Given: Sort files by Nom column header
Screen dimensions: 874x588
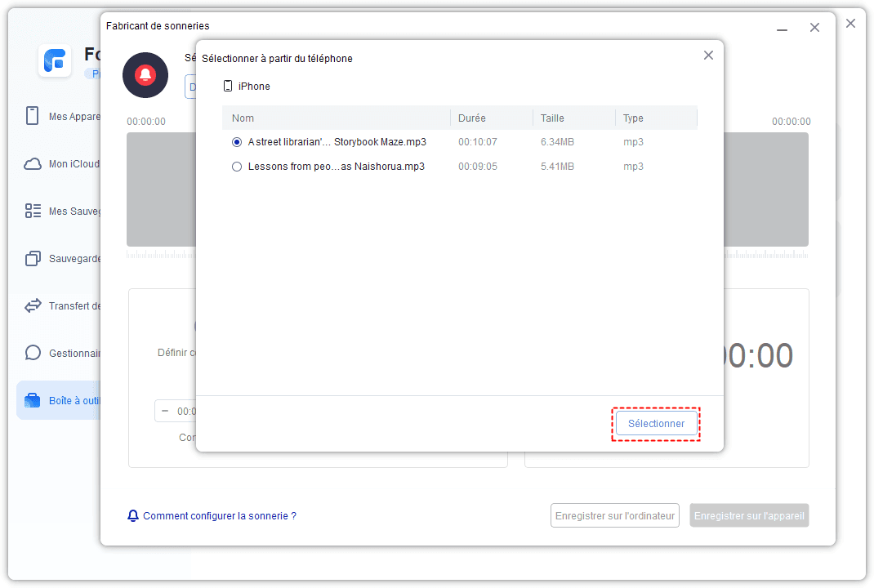Looking at the screenshot, I should (x=243, y=118).
